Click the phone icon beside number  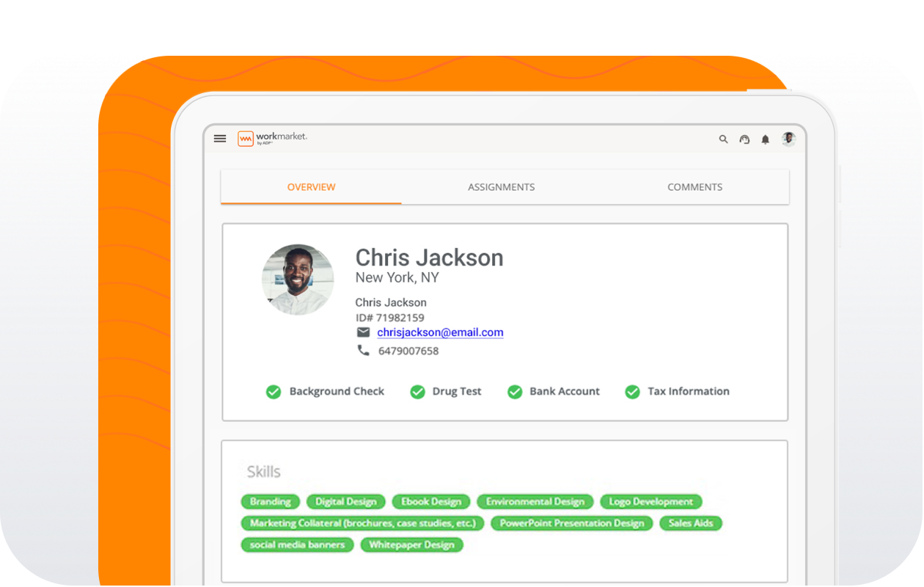coord(363,351)
